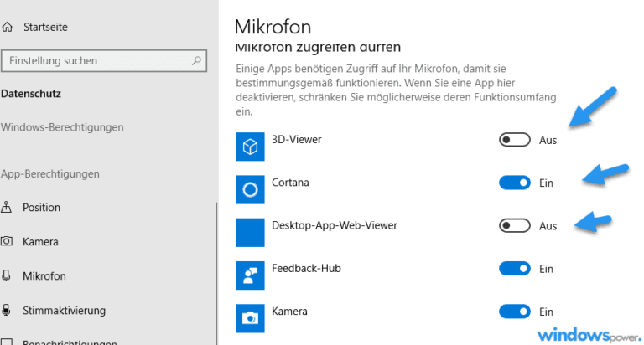644x345 pixels.
Task: Click Windows-Berechtigungen section label
Action: 62,127
